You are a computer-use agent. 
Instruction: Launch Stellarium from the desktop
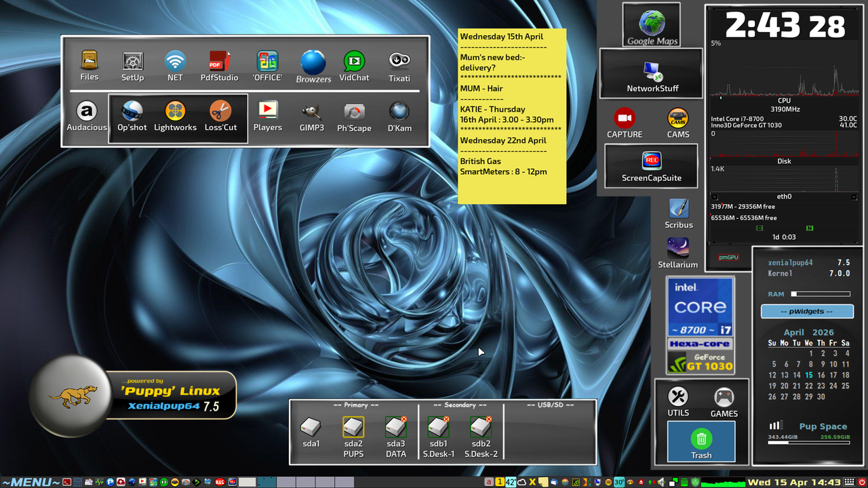pos(678,248)
